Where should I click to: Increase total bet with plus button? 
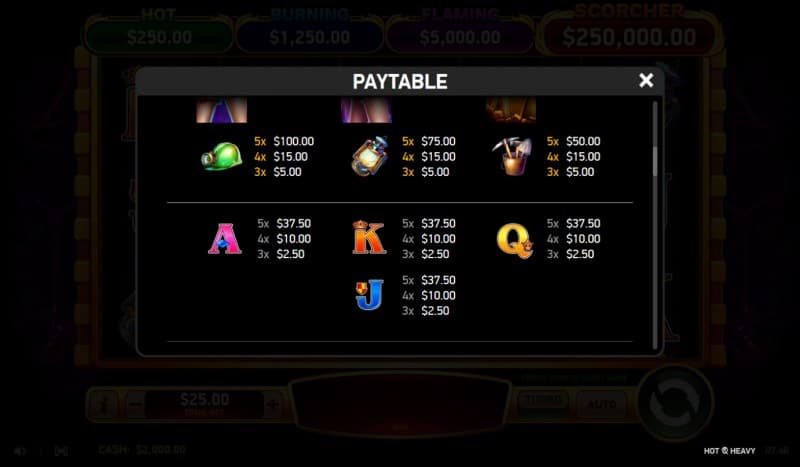pos(273,405)
